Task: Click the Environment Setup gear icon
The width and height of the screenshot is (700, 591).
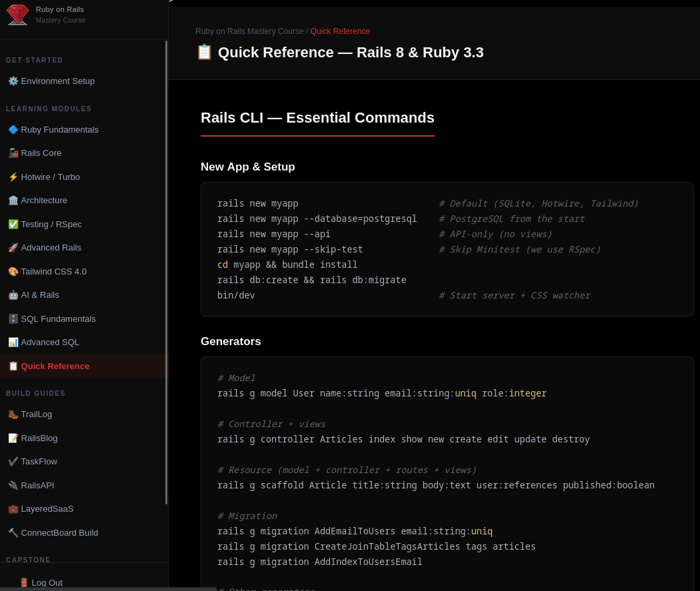Action: point(13,81)
